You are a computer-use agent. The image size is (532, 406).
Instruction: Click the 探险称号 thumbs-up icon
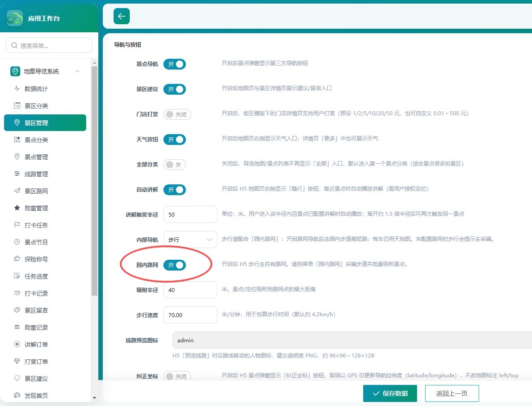click(17, 259)
